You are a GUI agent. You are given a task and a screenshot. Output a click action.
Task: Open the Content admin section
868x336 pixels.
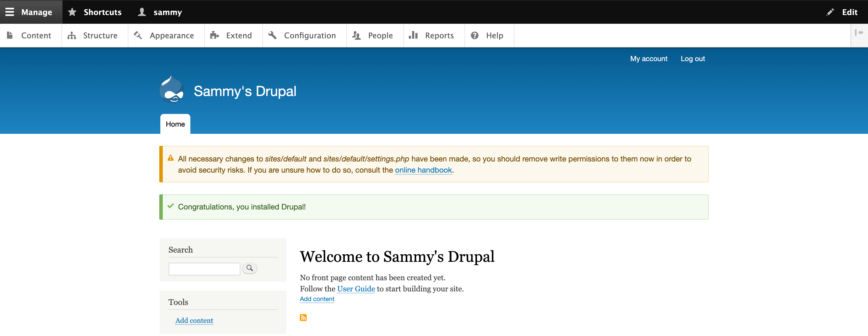(x=31, y=35)
